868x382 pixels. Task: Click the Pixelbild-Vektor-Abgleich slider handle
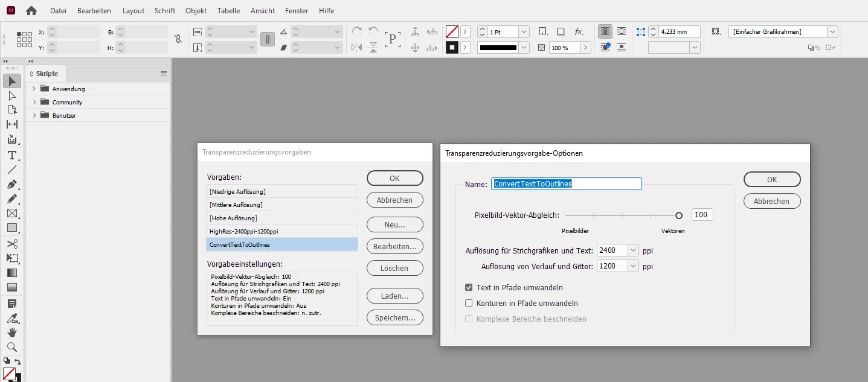coord(679,215)
